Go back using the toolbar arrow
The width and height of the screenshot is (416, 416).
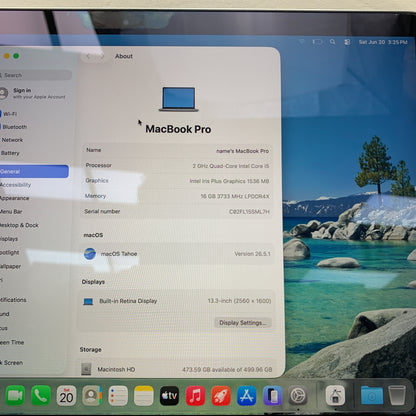(x=88, y=56)
